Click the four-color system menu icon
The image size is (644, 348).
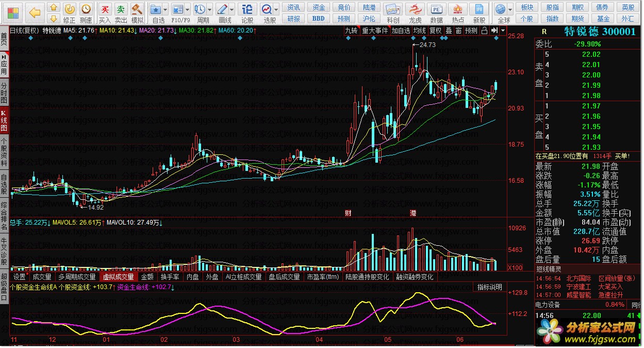point(13,12)
